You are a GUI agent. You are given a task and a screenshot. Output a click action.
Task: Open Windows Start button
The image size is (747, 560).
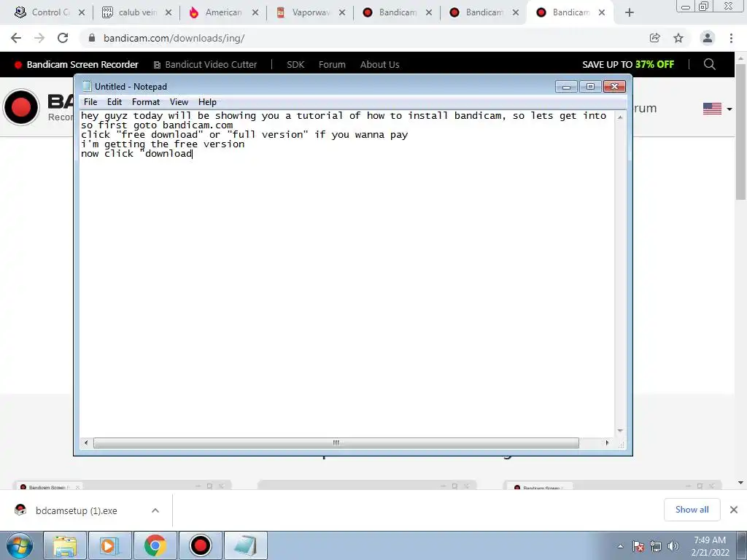[x=20, y=545]
